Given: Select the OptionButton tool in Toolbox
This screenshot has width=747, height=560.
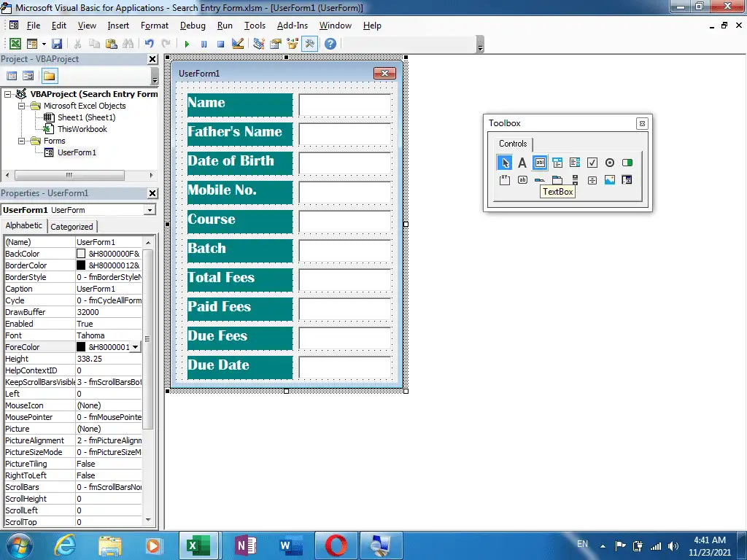Looking at the screenshot, I should [x=610, y=163].
